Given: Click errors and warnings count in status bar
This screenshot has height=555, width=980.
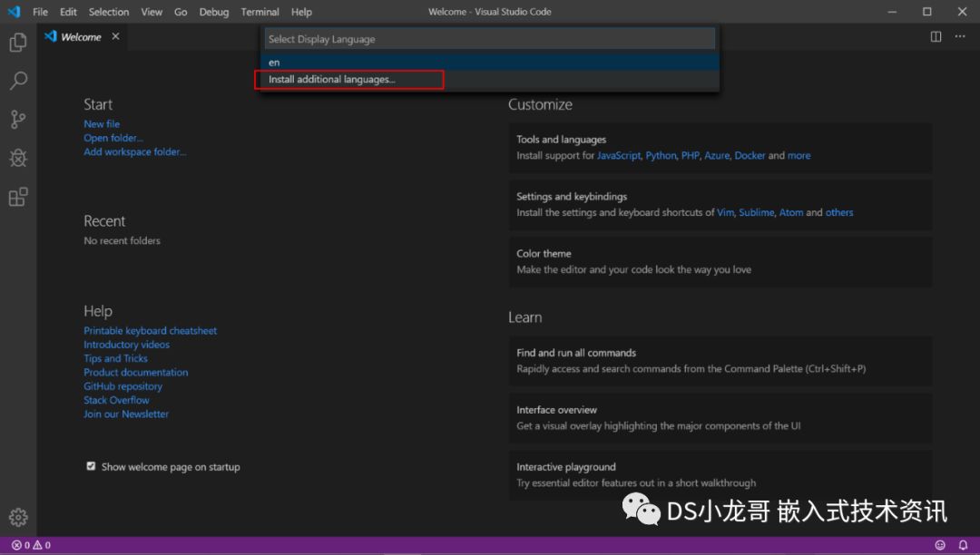Looking at the screenshot, I should pyautogui.click(x=31, y=545).
